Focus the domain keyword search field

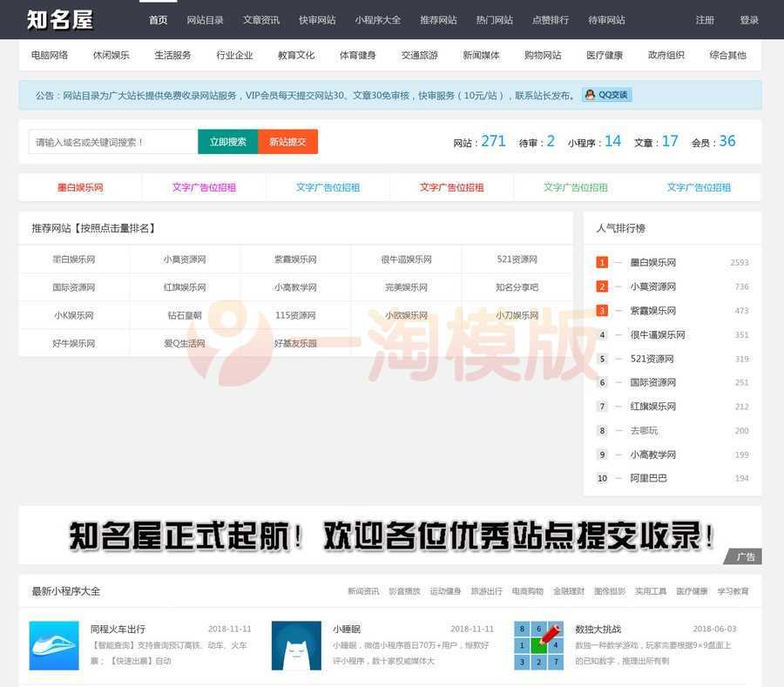113,142
